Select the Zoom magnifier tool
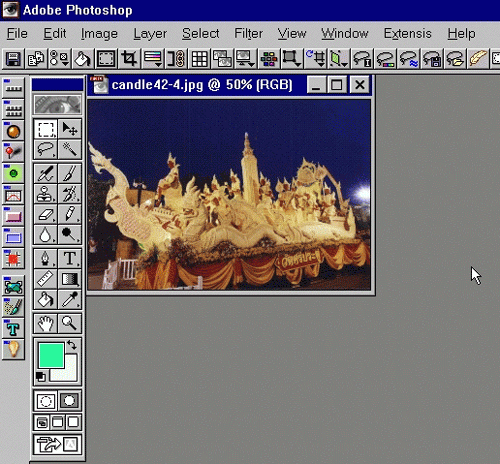This screenshot has width=500, height=464. coord(70,323)
